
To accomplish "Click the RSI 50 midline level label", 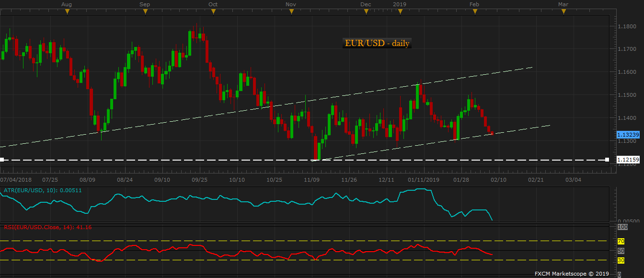I will tap(621, 251).
